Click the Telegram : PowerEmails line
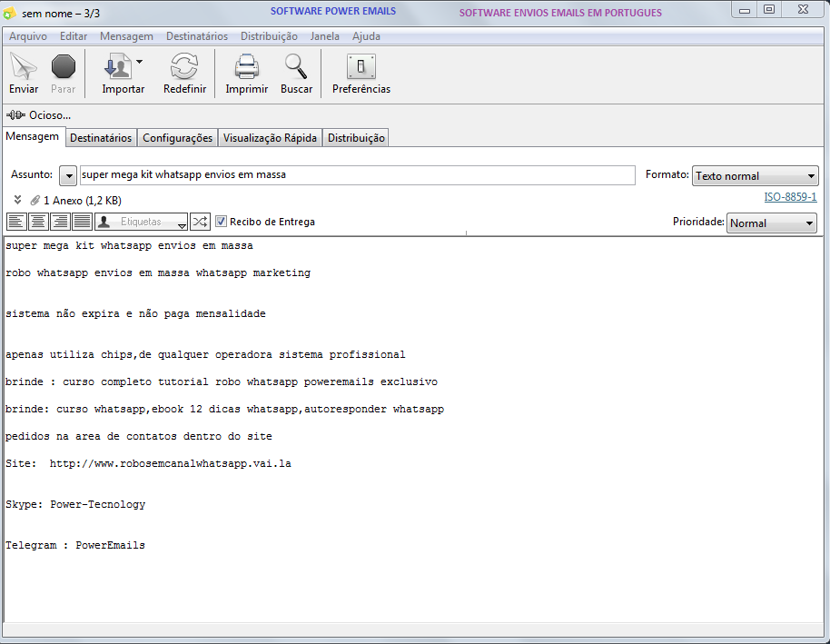 click(x=75, y=545)
